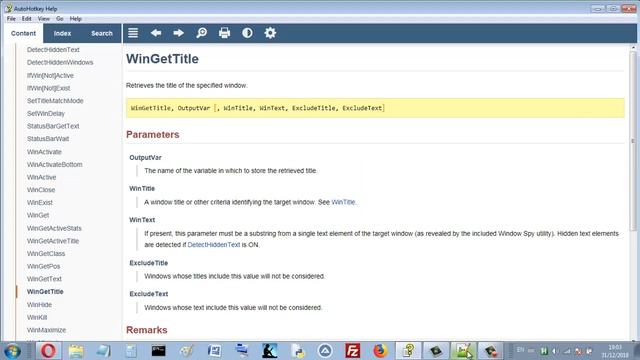640x360 pixels.
Task: Open WinClose topic
Action: (x=41, y=190)
